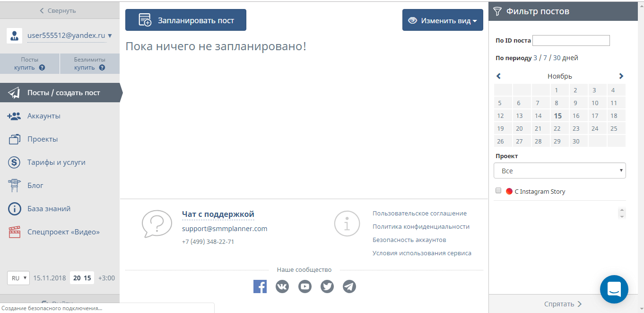Open the YouTube community icon

pos(305,286)
